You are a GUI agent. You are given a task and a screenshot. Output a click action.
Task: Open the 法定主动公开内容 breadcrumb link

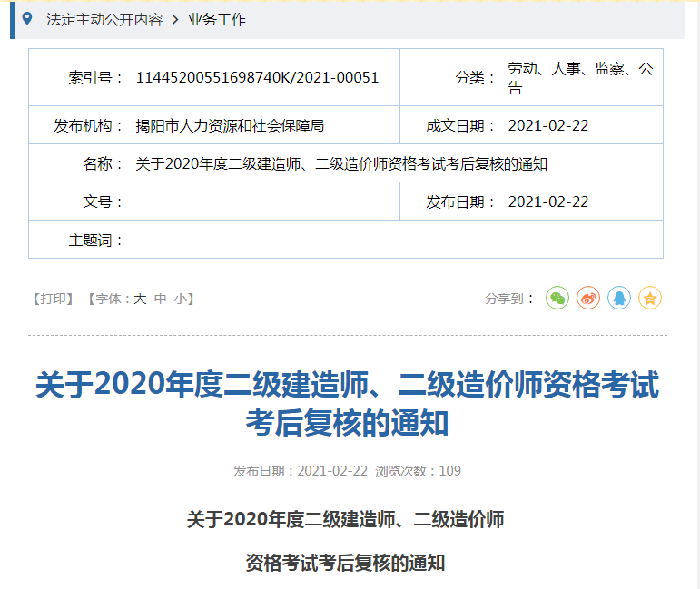104,19
